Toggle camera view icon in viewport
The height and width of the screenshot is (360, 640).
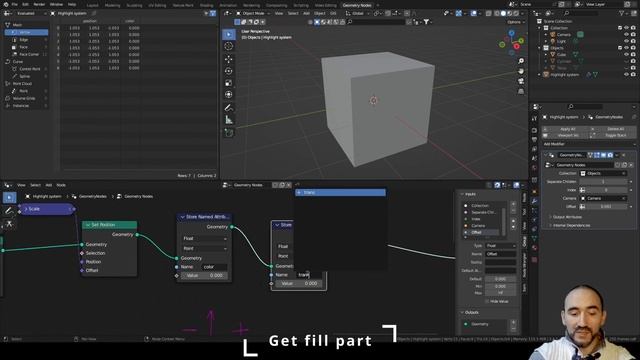pos(521,81)
